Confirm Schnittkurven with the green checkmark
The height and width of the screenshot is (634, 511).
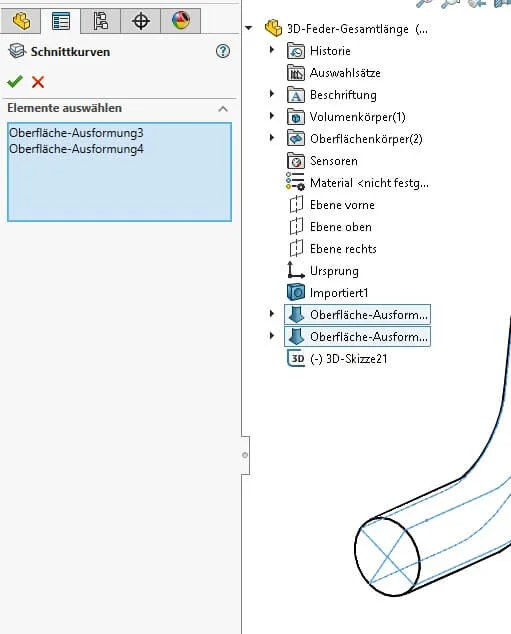15,82
